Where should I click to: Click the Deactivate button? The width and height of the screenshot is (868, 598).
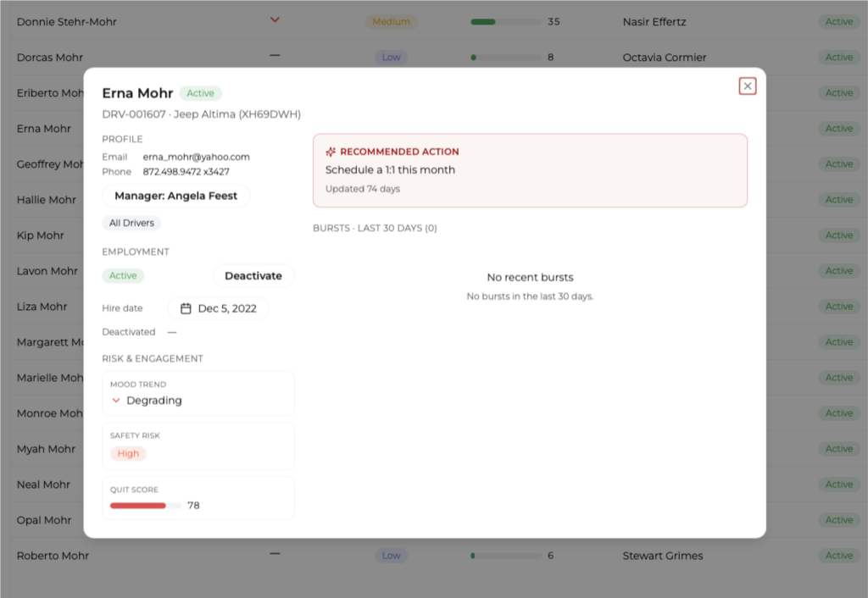point(253,275)
